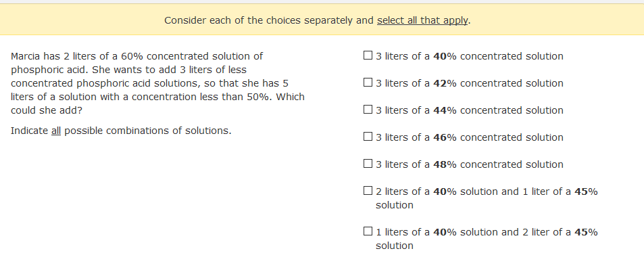
Task: Select the 44% concentrated solution checkbox
Action: pos(368,110)
